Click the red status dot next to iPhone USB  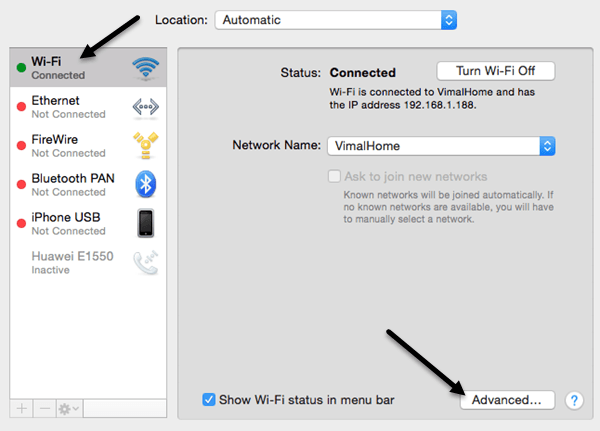click(21, 224)
